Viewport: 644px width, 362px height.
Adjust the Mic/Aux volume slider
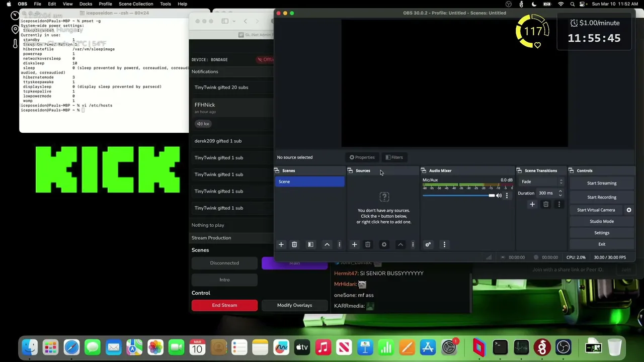459,196
